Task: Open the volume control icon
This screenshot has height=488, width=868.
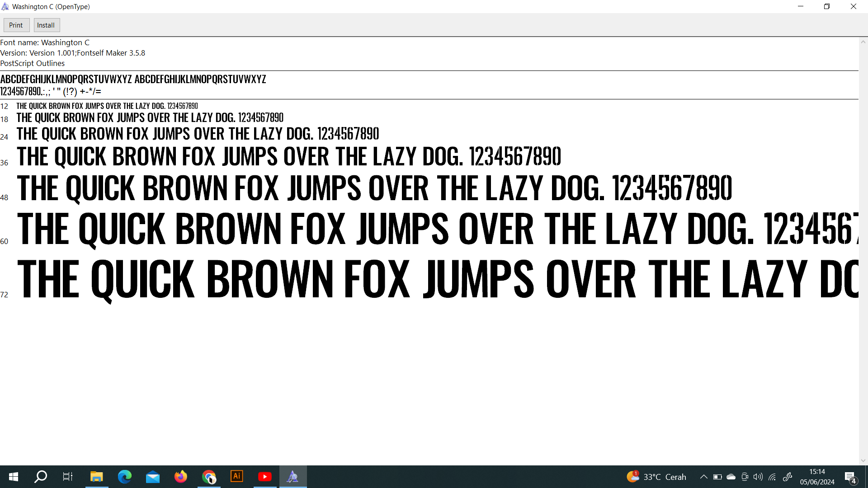Action: (x=758, y=477)
